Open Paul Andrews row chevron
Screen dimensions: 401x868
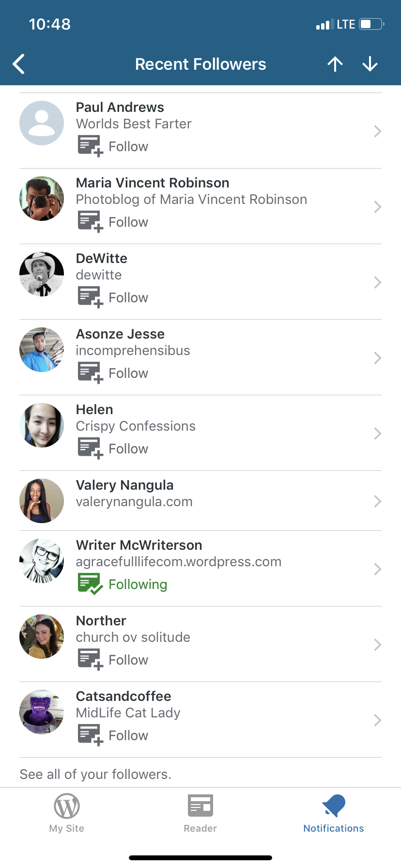[378, 131]
